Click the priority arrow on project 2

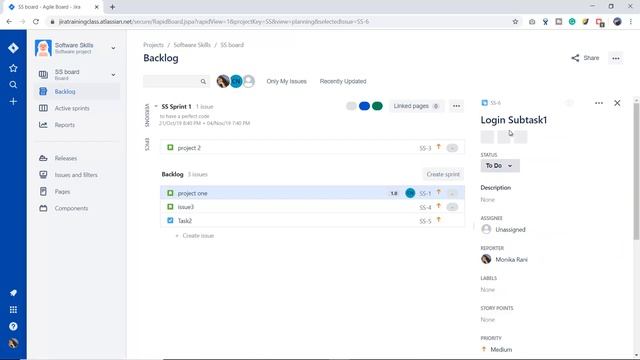(x=439, y=147)
